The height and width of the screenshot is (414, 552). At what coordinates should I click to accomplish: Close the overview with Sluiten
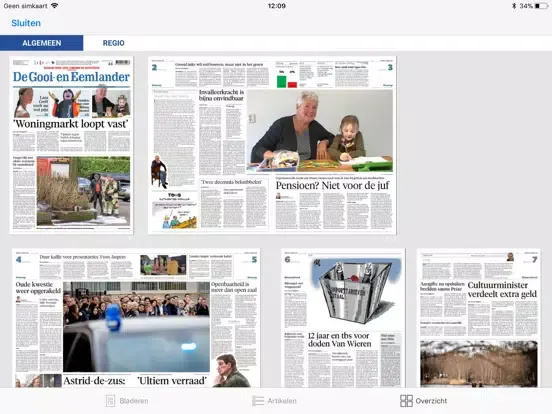point(26,23)
